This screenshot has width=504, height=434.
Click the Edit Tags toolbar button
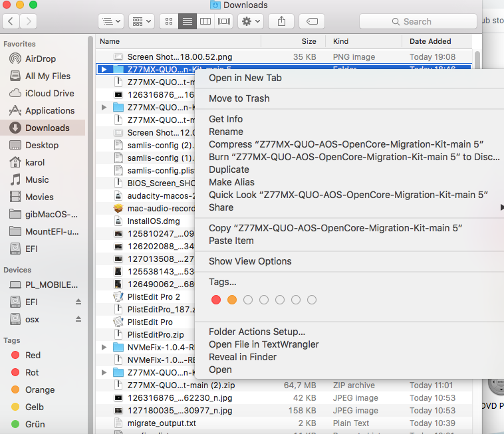(x=312, y=21)
